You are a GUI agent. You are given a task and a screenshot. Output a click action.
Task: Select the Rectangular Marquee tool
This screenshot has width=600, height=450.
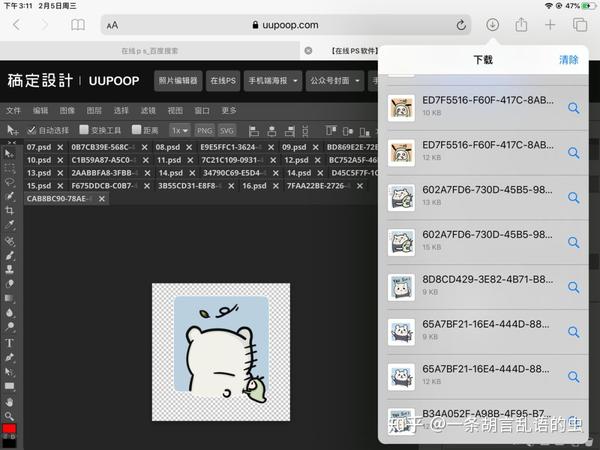tap(9, 168)
